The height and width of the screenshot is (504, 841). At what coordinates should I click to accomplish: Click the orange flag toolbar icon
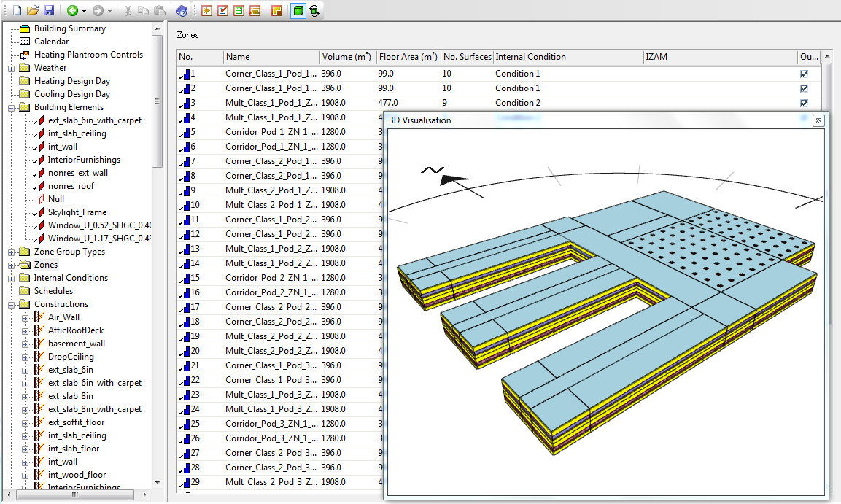coord(278,10)
